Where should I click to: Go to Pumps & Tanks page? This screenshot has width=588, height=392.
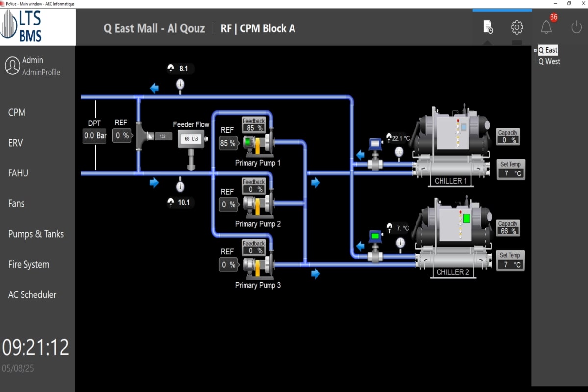(36, 234)
